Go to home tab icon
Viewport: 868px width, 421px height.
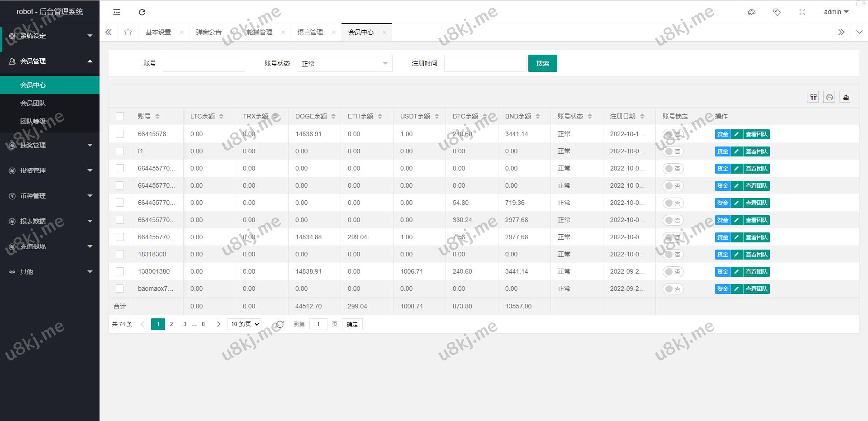(x=128, y=32)
